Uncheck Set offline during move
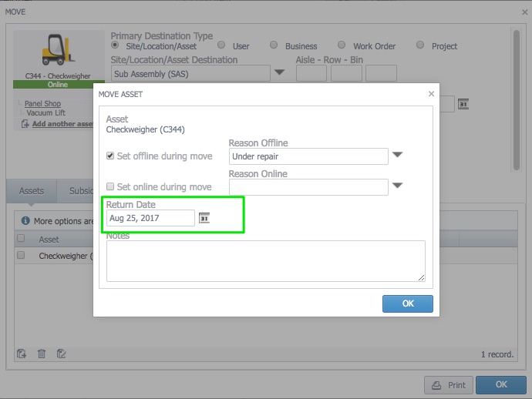The height and width of the screenshot is (399, 532). pyautogui.click(x=110, y=156)
